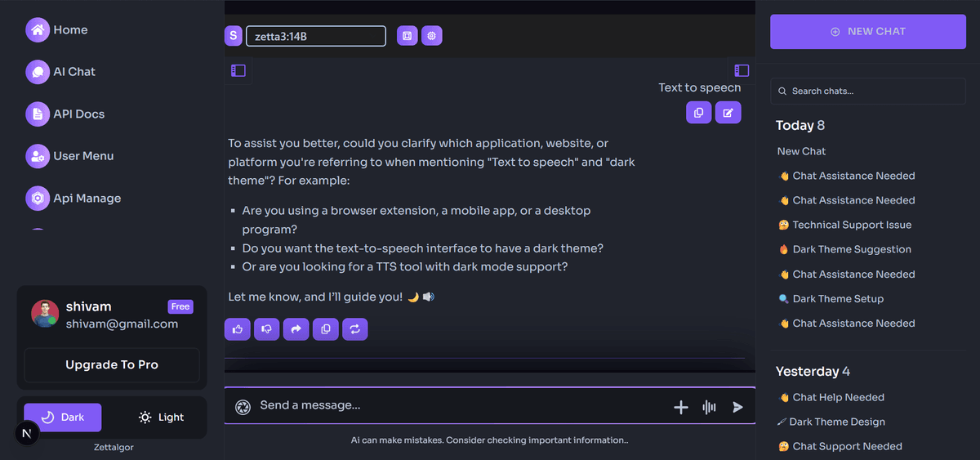Dislike the response with thumbs down
980x460 pixels.
267,329
